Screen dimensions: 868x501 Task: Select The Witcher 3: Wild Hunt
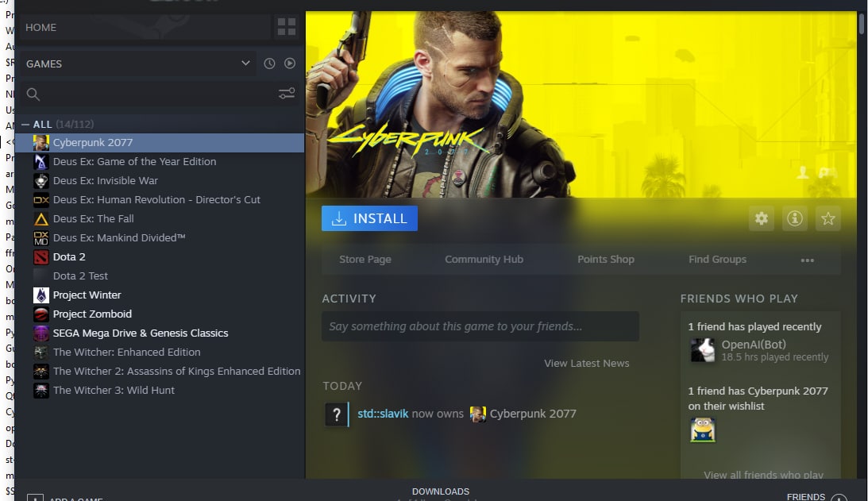click(x=160, y=391)
